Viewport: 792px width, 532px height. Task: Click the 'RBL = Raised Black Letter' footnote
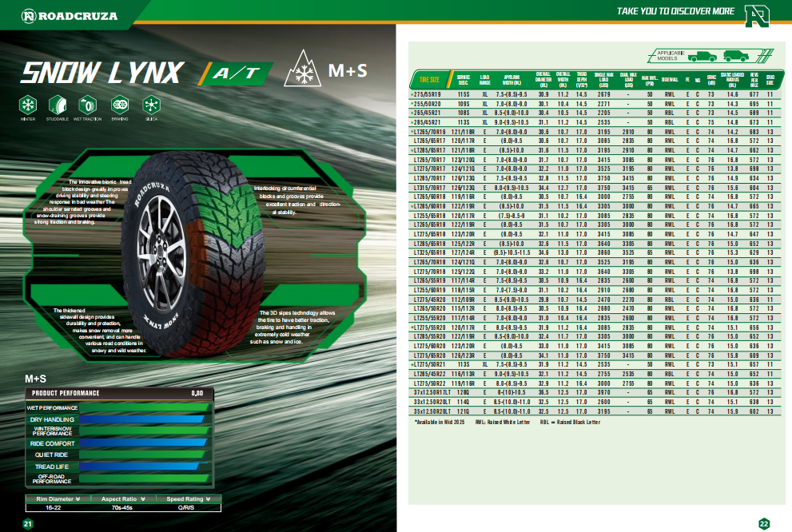tap(571, 422)
